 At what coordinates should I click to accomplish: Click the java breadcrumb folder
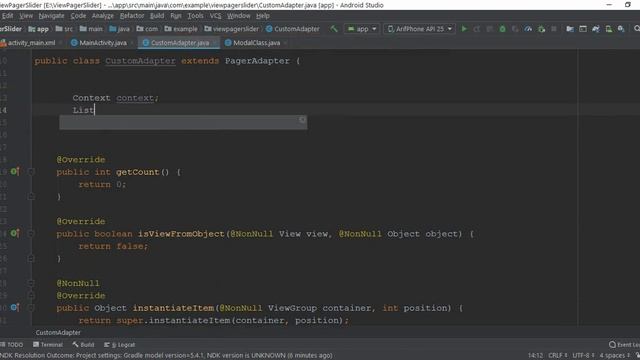pos(119,29)
